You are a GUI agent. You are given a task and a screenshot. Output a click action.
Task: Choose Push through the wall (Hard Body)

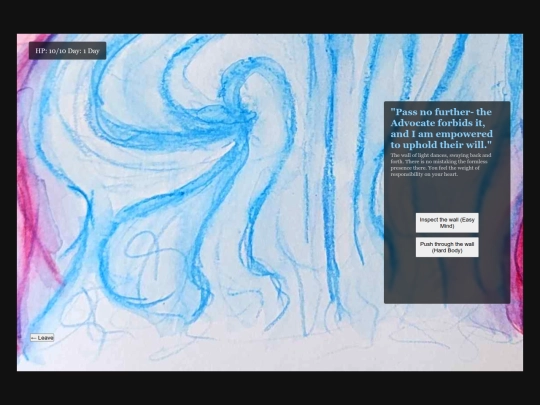click(447, 247)
